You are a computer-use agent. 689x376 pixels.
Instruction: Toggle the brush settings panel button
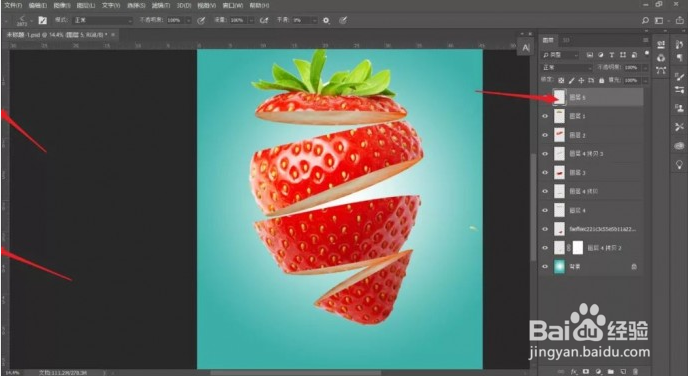(x=42, y=20)
